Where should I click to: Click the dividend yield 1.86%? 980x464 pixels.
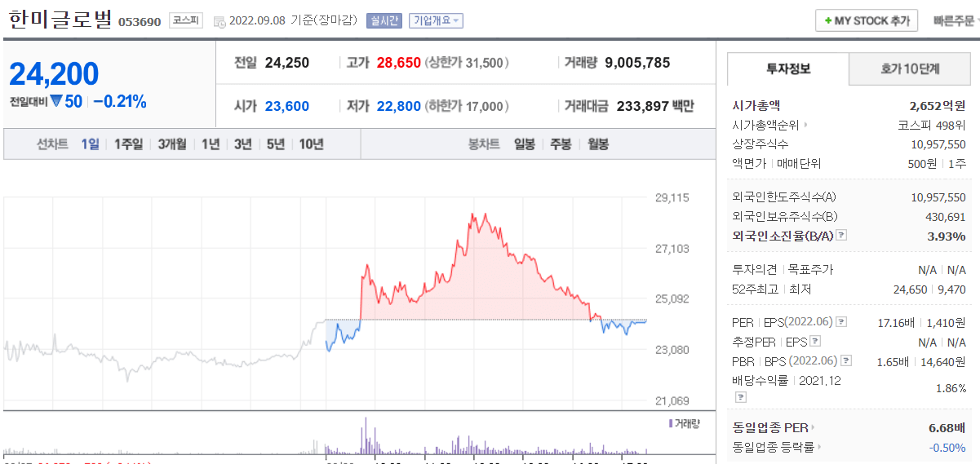click(x=951, y=388)
